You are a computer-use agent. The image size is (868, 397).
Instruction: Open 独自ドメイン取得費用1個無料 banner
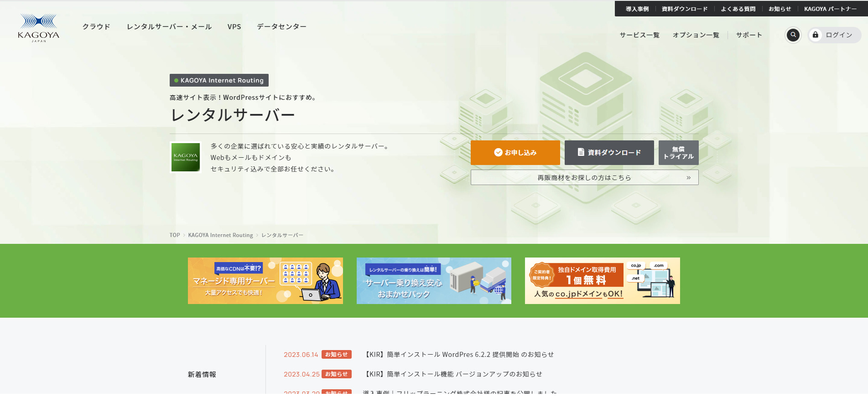pyautogui.click(x=603, y=281)
